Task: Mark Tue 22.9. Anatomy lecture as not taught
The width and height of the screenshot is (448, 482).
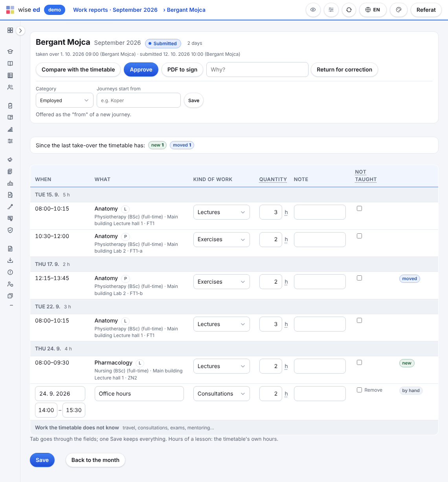Action: point(359,321)
